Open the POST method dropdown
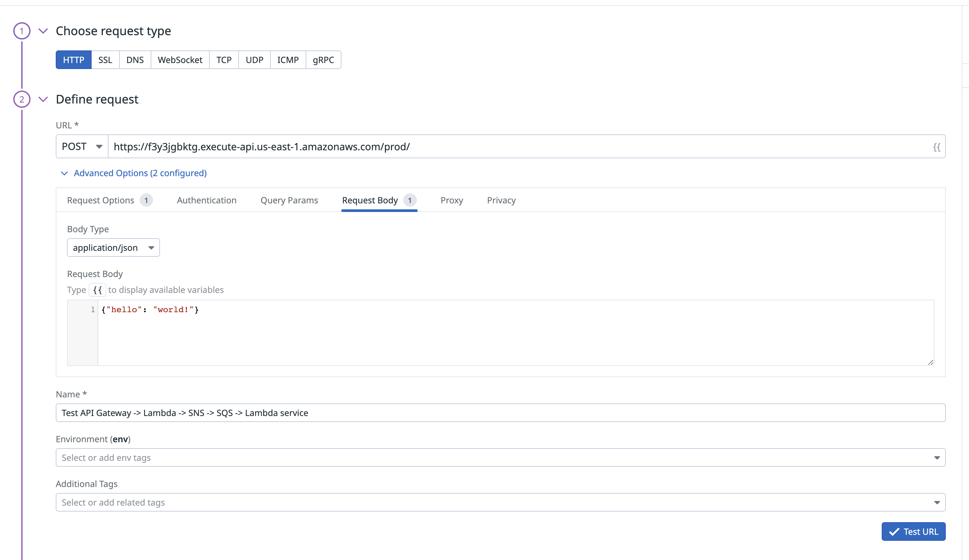969x560 pixels. pyautogui.click(x=82, y=146)
